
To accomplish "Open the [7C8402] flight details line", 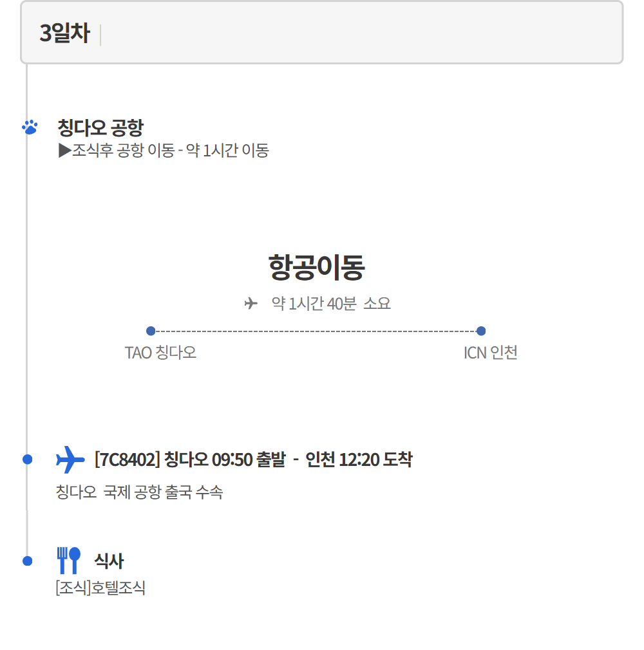I will (253, 460).
